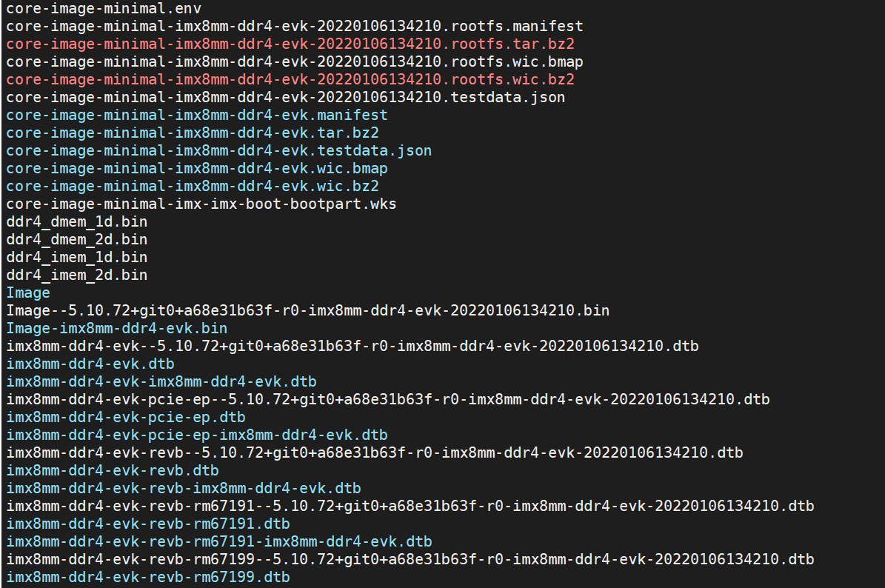Select the red rootfs.wic.bz2 file line
Image resolution: width=885 pixels, height=588 pixels.
[290, 79]
